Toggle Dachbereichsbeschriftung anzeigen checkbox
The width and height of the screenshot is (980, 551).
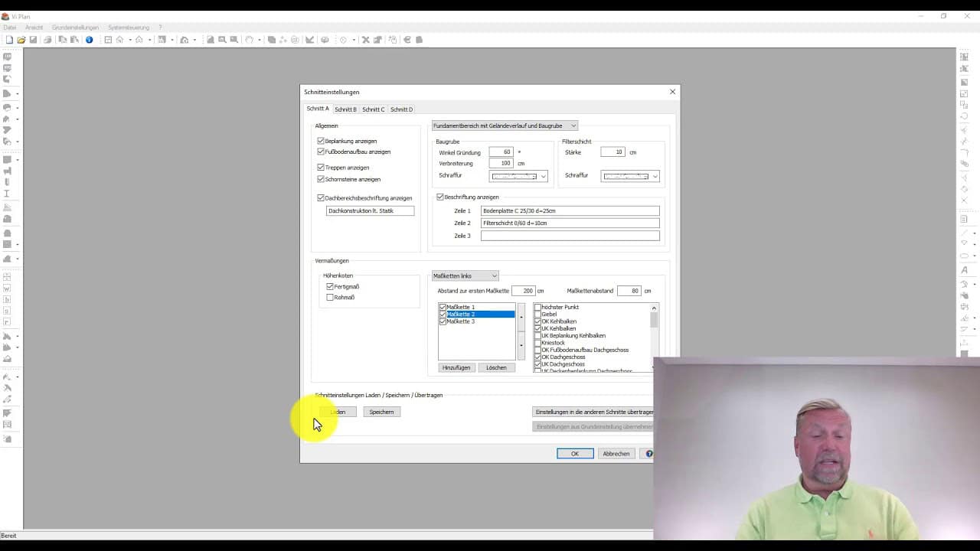pyautogui.click(x=321, y=197)
